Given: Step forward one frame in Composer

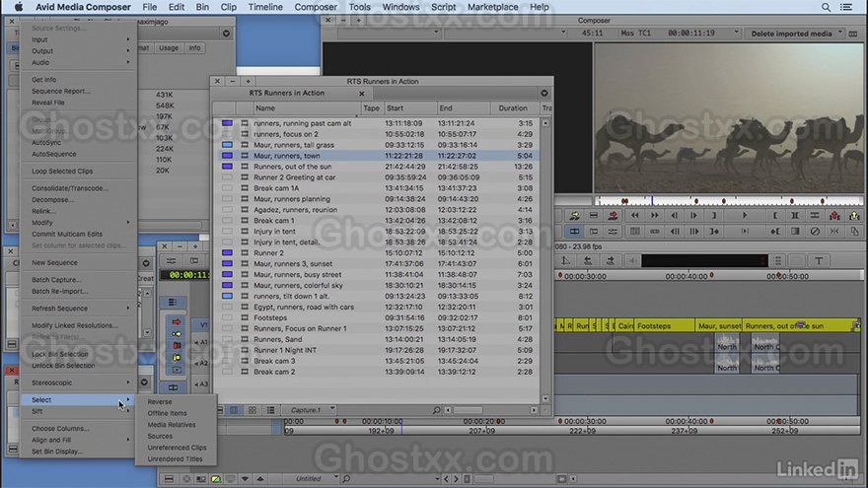Looking at the screenshot, I should (x=693, y=215).
